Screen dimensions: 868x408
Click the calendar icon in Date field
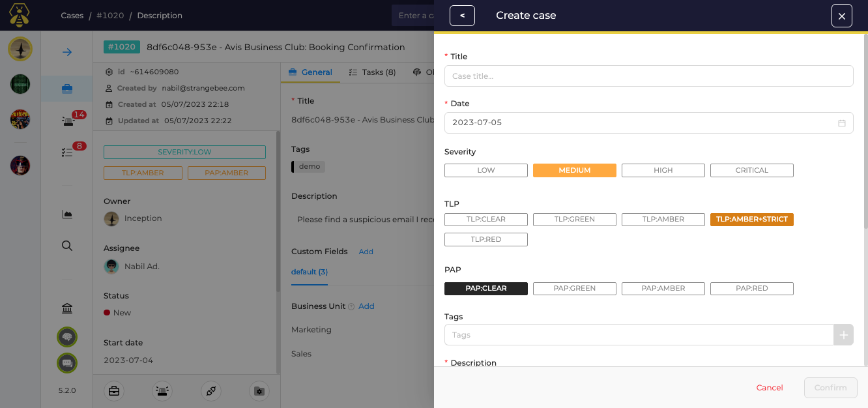click(841, 123)
